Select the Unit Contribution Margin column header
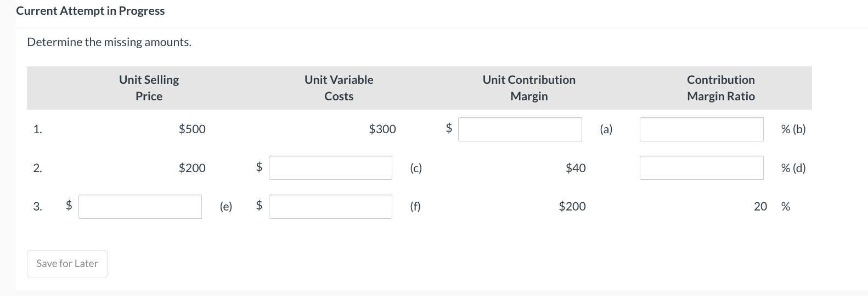Viewport: 868px width, 296px height. (529, 88)
